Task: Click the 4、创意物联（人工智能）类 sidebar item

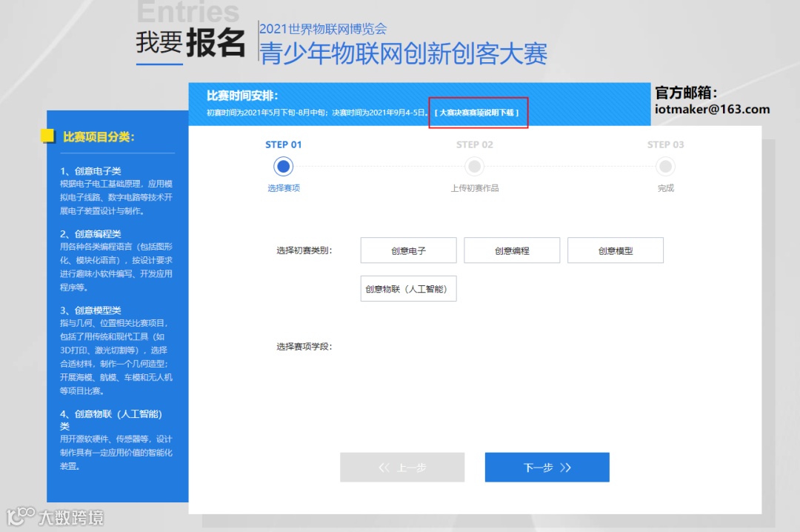Action: (x=110, y=419)
